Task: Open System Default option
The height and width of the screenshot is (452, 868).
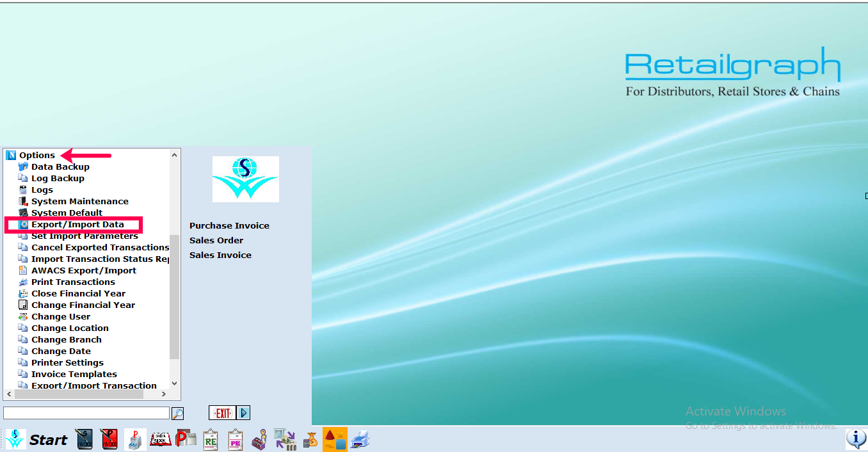Action: coord(67,213)
